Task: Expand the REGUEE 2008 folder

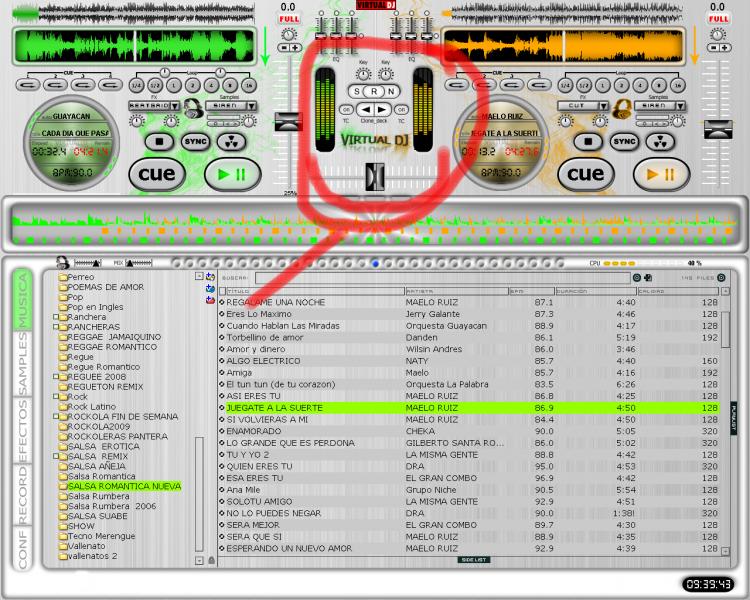Action: point(56,377)
